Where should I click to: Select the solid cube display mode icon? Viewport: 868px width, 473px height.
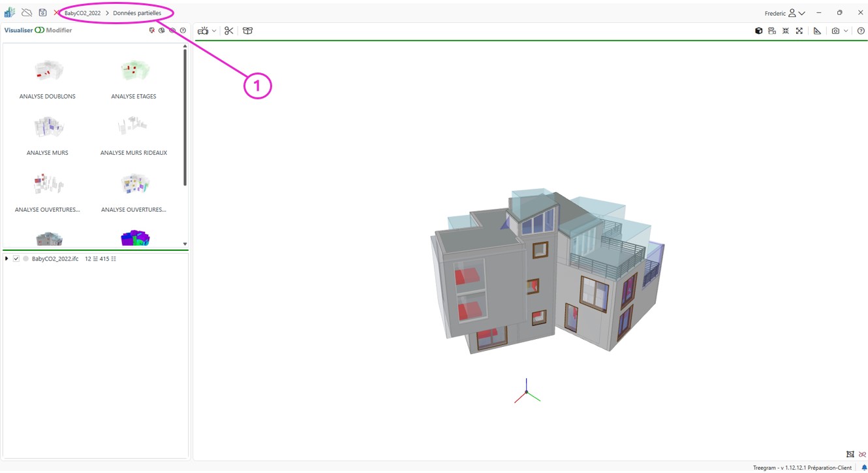[x=758, y=31]
